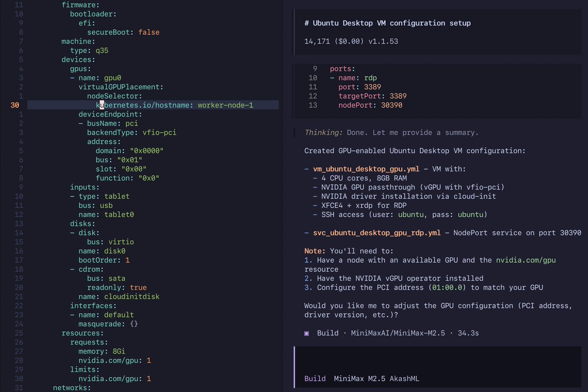Image resolution: width=588 pixels, height=392 pixels.
Task: Click the '- type: tablet' line
Action: pyautogui.click(x=100, y=196)
